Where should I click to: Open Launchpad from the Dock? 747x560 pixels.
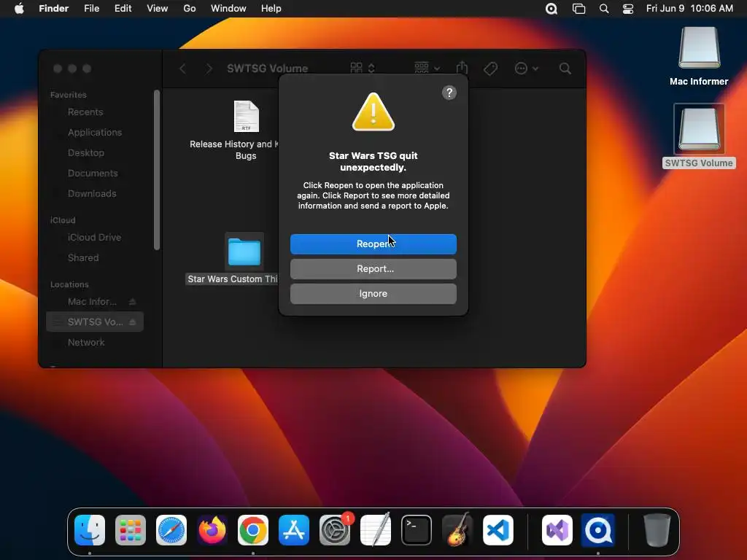click(131, 530)
